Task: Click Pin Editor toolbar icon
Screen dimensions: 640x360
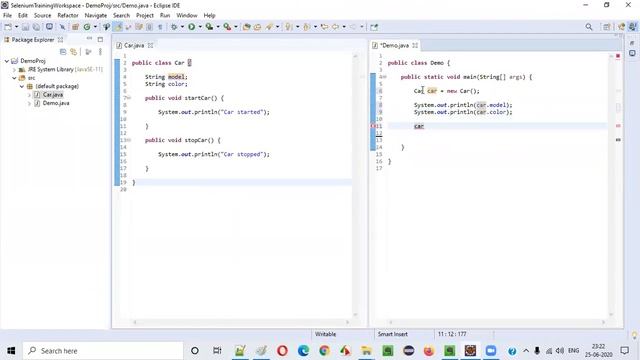Action: pyautogui.click(x=374, y=27)
